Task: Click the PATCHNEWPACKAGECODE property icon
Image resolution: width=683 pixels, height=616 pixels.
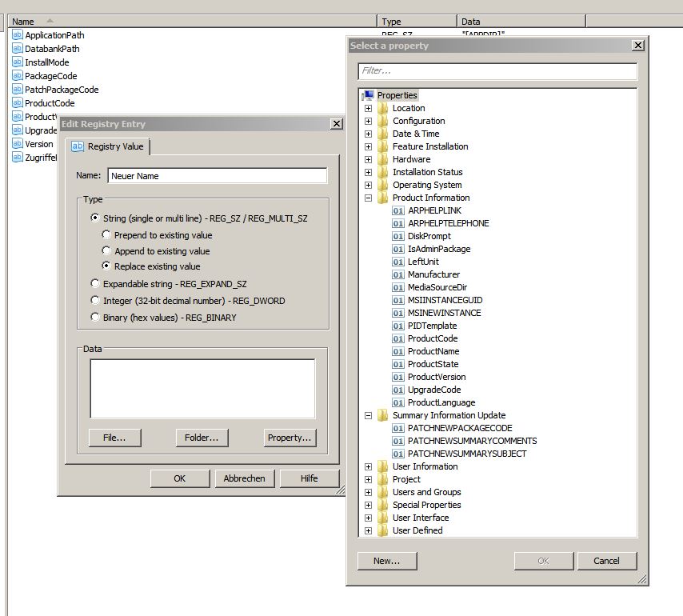Action: click(x=398, y=428)
